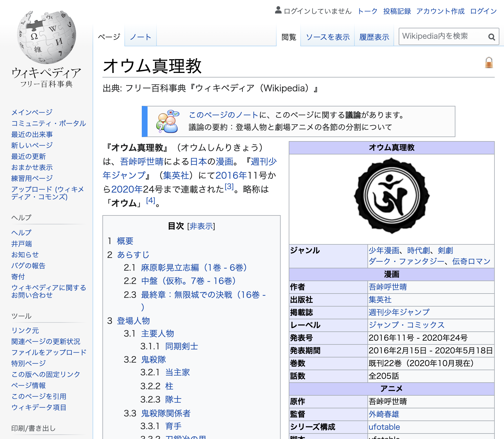Open ジャンプ・コミックス label link
The image size is (504, 439).
point(406,325)
